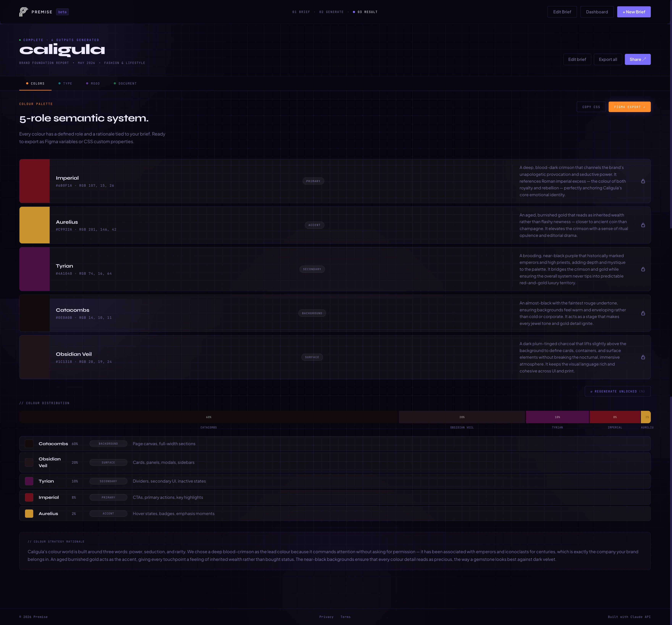Open the Privacy link
Screen dimensions: 672x625
326,617
